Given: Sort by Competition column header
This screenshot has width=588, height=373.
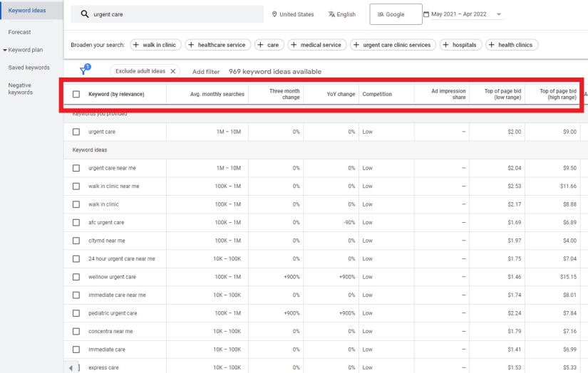Looking at the screenshot, I should [x=377, y=95].
